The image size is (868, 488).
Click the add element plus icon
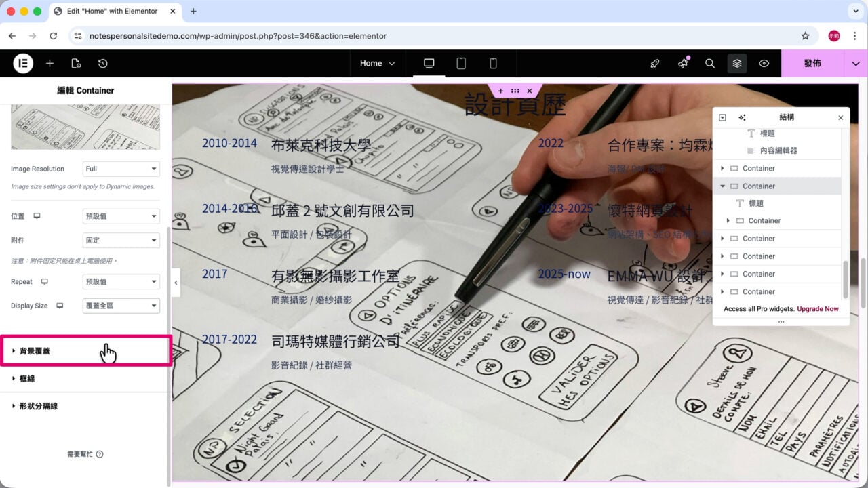[50, 63]
